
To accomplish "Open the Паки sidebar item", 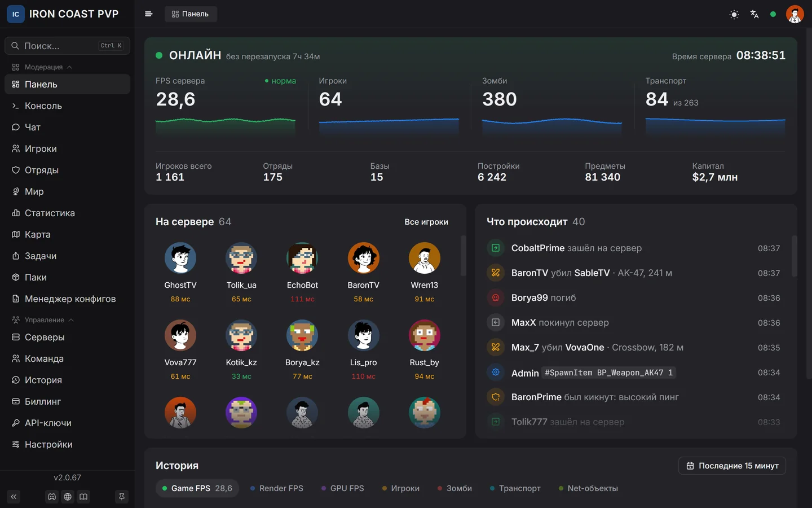I will coord(67,277).
